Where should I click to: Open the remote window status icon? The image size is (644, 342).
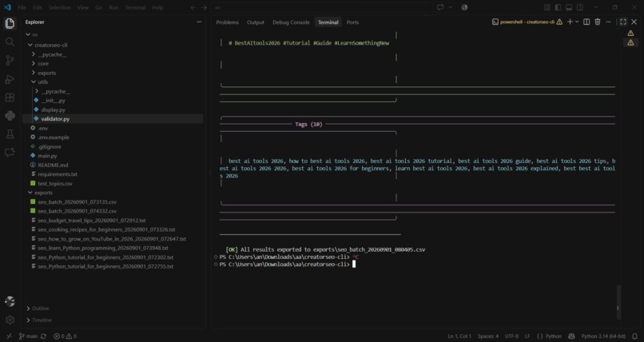[9, 336]
